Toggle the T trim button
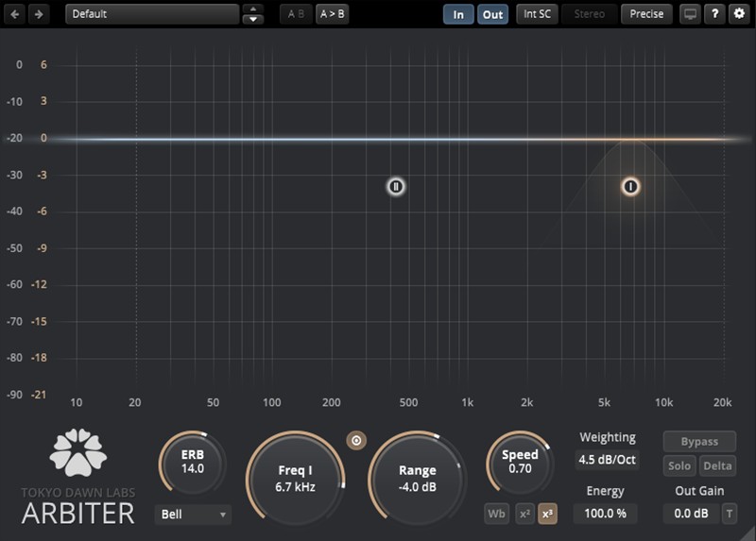Image resolution: width=756 pixels, height=541 pixels. point(729,514)
